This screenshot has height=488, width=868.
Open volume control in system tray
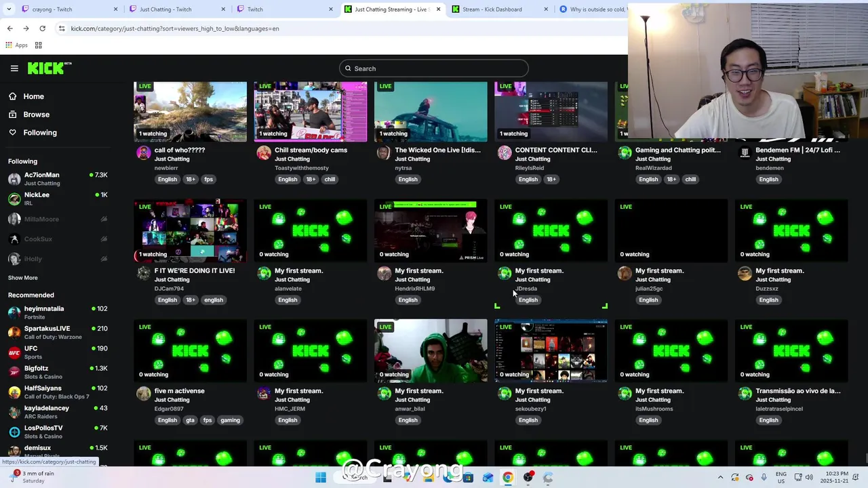point(809,477)
